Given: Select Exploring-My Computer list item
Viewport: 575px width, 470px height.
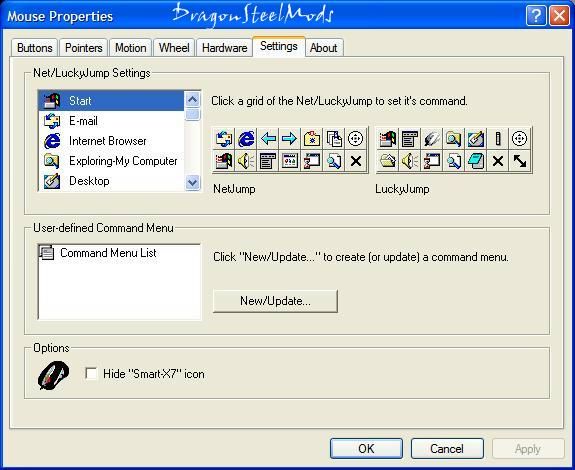Looking at the screenshot, I should point(111,161).
